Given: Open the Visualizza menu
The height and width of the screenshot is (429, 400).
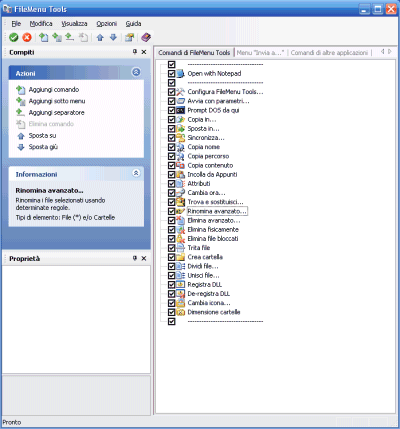Looking at the screenshot, I should [74, 24].
